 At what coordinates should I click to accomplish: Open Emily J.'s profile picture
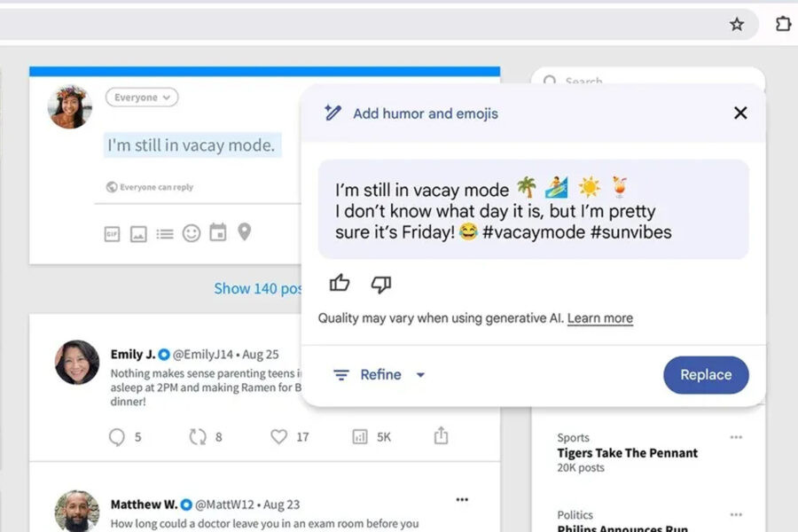click(x=77, y=362)
